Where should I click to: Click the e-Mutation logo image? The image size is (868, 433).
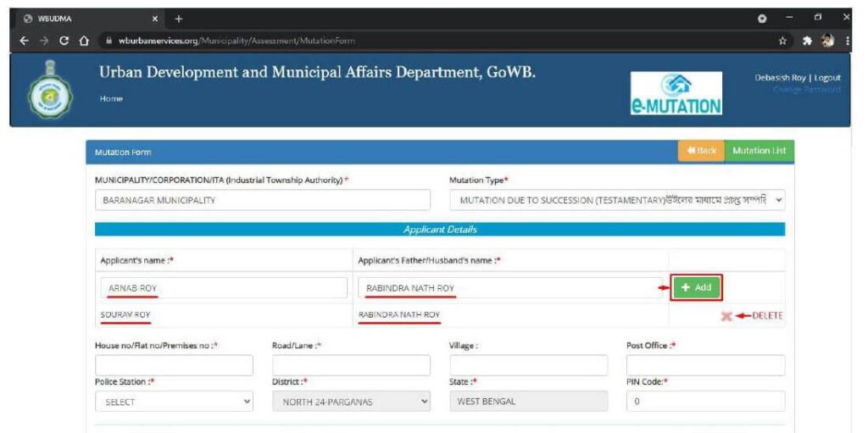[676, 93]
